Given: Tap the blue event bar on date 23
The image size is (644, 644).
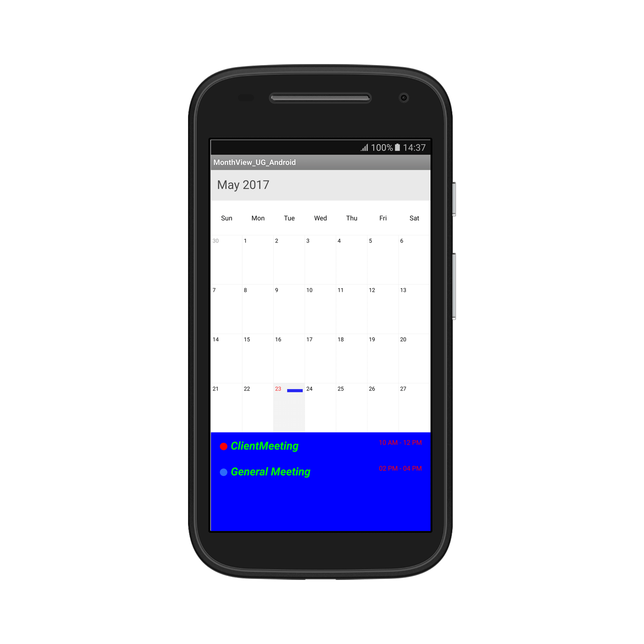Looking at the screenshot, I should (295, 390).
